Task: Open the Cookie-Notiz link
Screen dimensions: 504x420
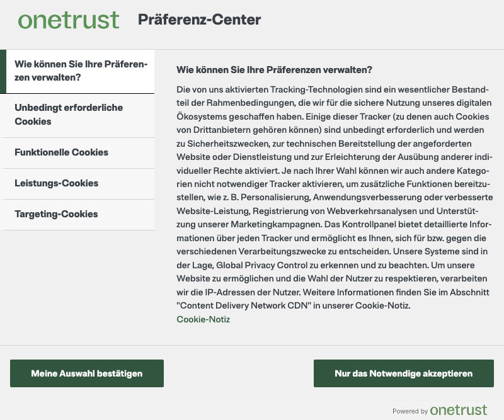Action: tap(203, 319)
